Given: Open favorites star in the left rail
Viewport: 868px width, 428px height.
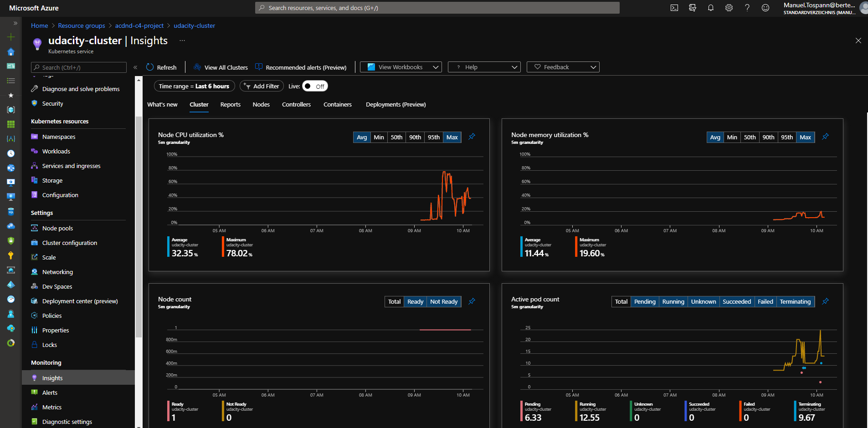Looking at the screenshot, I should click(11, 95).
